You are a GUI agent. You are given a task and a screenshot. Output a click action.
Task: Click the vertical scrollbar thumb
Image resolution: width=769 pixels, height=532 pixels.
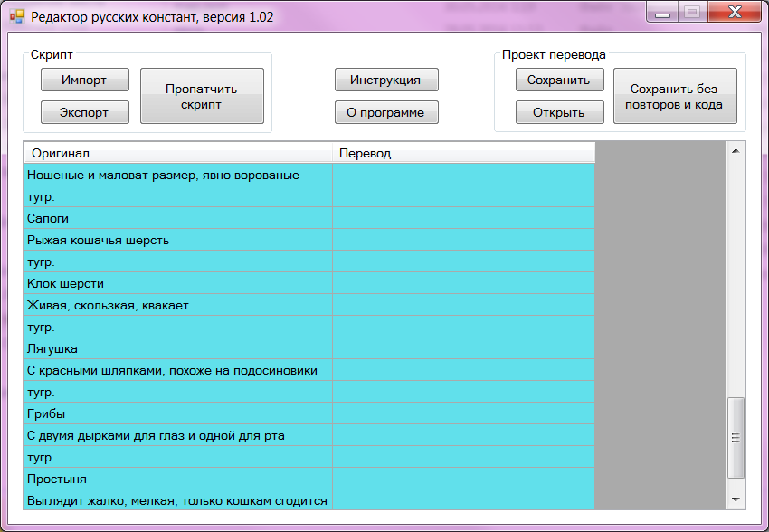736,438
